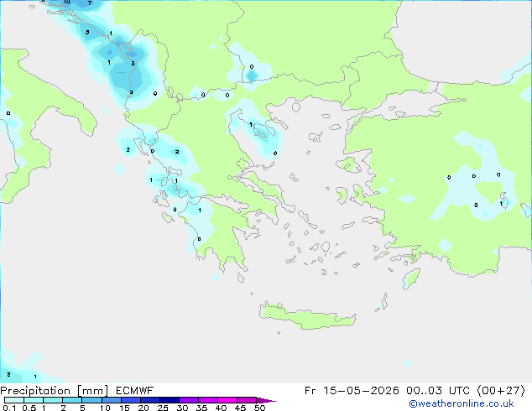Click the island of Rhodes on map
Screen dimensions: 532x411
pyautogui.click(x=411, y=278)
